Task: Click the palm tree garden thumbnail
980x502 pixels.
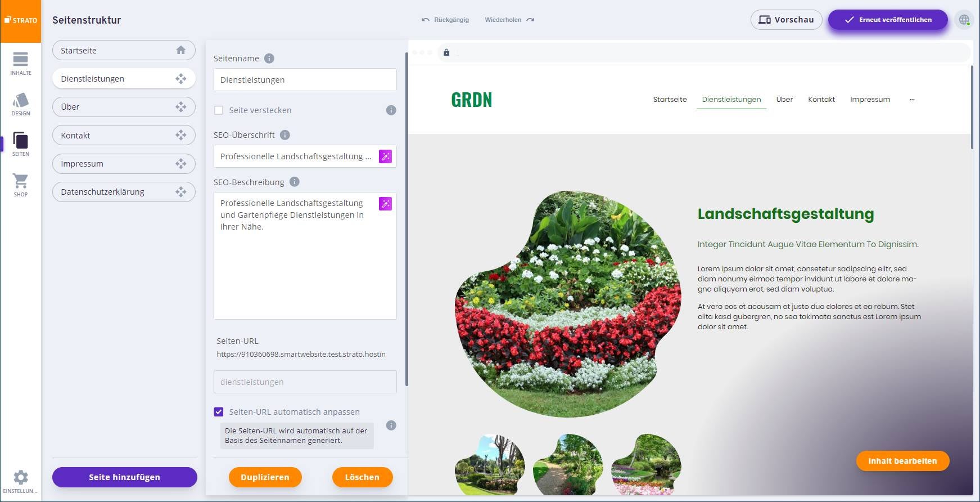Action: click(x=490, y=464)
